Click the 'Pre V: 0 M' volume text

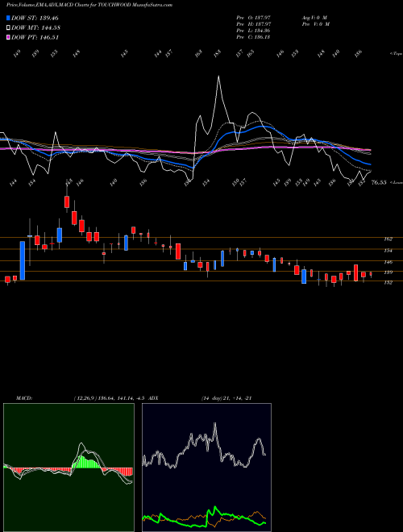pyautogui.click(x=315, y=24)
